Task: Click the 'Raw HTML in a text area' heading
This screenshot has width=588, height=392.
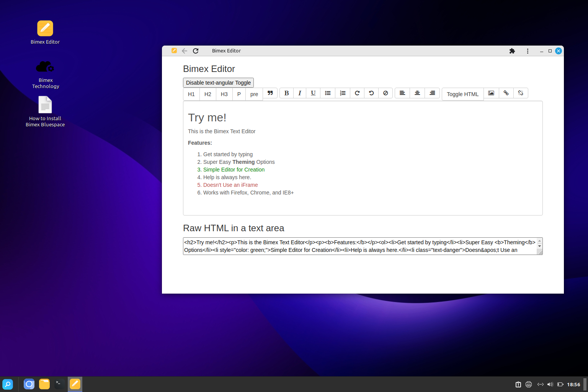Action: (x=234, y=228)
